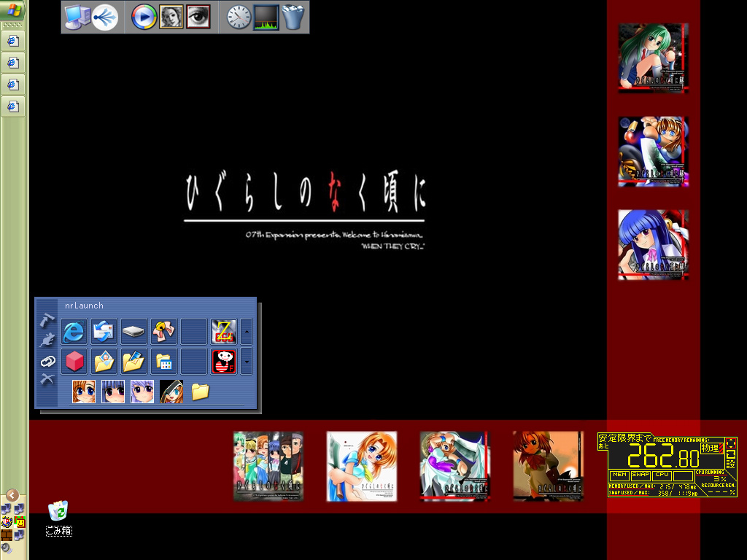Screen dimensions: 747x560
Task: Click the CPU RUNNING 3% value
Action: pyautogui.click(x=720, y=478)
